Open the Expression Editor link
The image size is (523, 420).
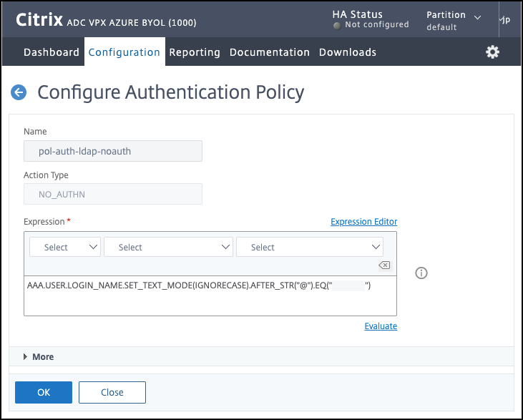click(x=363, y=222)
